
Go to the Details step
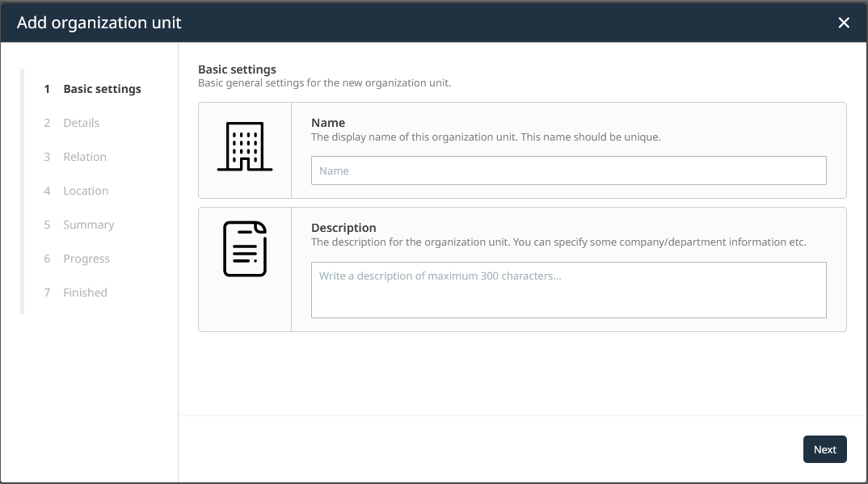pyautogui.click(x=82, y=123)
